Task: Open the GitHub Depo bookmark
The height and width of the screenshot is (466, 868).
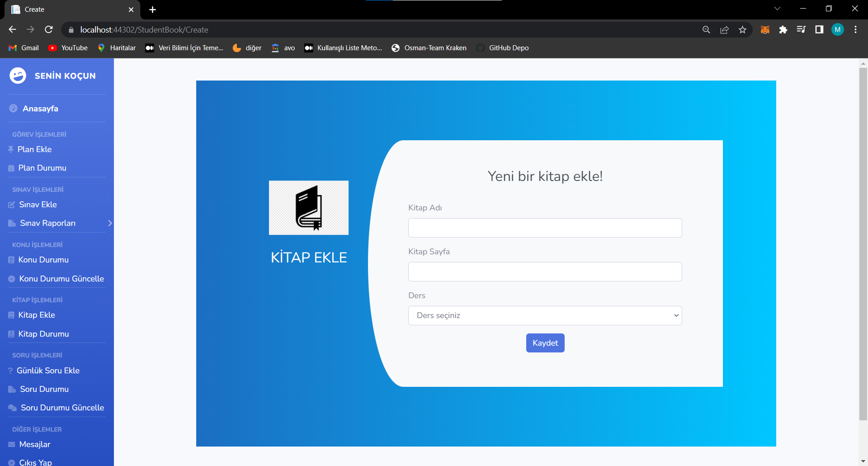Action: [503, 48]
